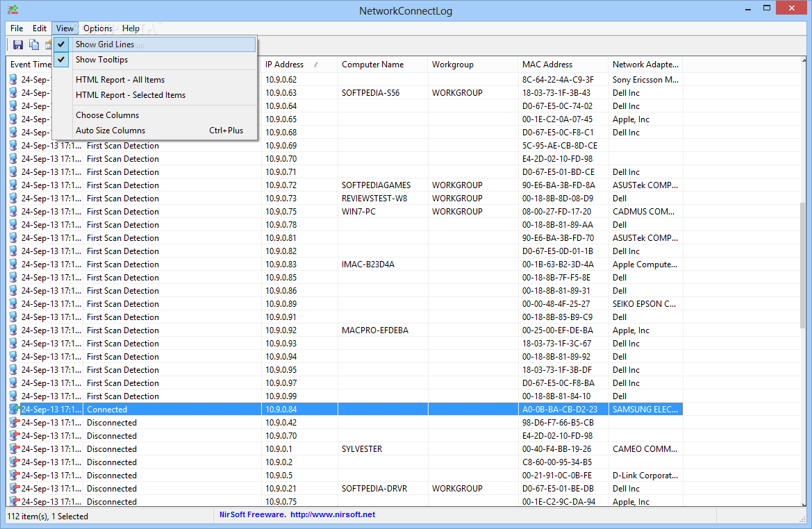Select the CAMEO COMM... adapter cell

pyautogui.click(x=645, y=449)
